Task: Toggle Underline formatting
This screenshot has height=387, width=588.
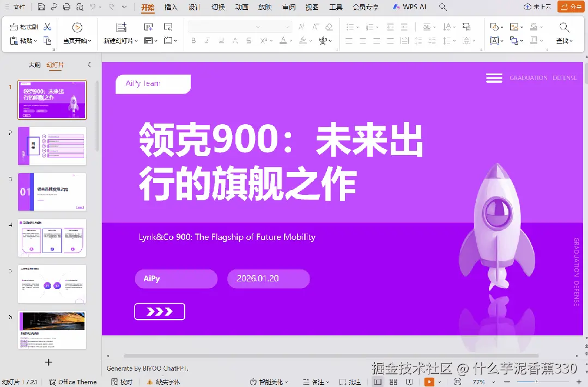Action: tap(221, 40)
